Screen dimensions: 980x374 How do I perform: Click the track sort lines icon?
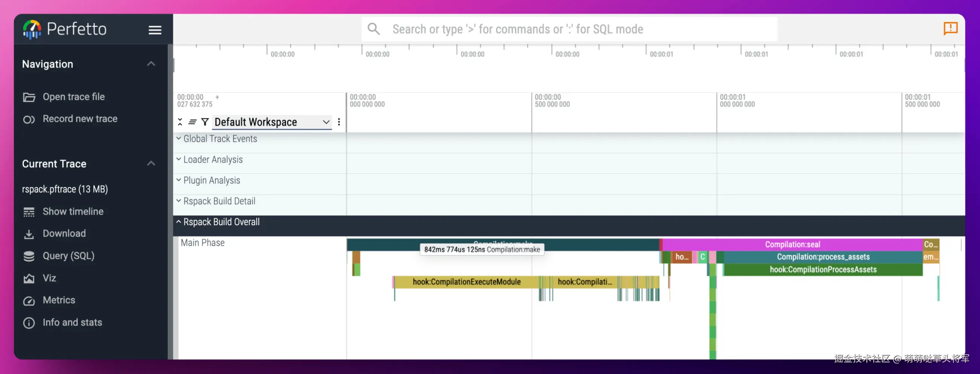(192, 122)
